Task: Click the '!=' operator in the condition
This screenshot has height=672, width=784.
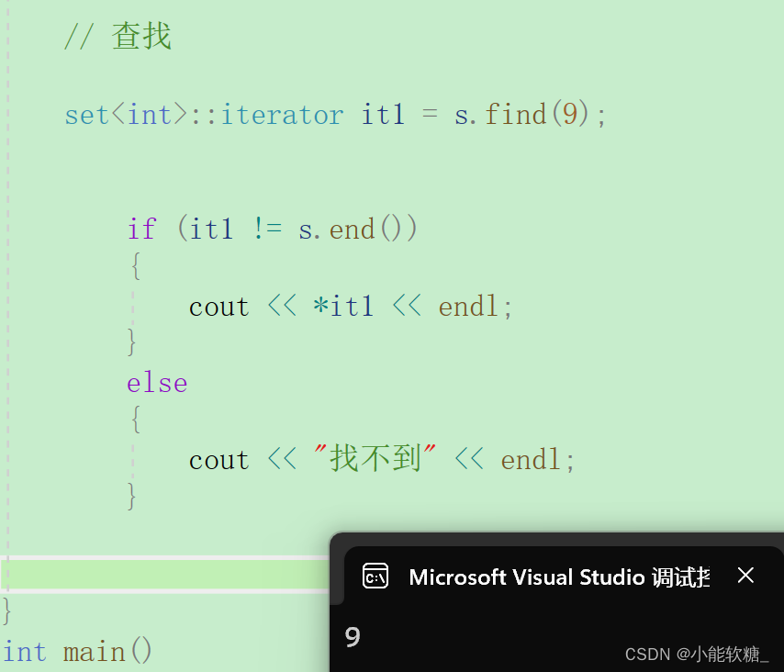Action: point(267,228)
